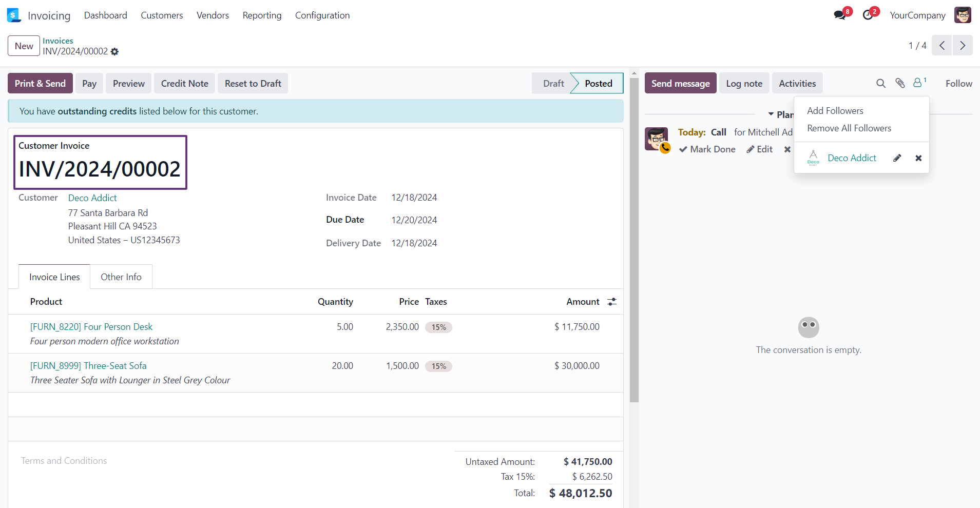
Task: Choose Add Followers from dropdown
Action: coord(835,111)
